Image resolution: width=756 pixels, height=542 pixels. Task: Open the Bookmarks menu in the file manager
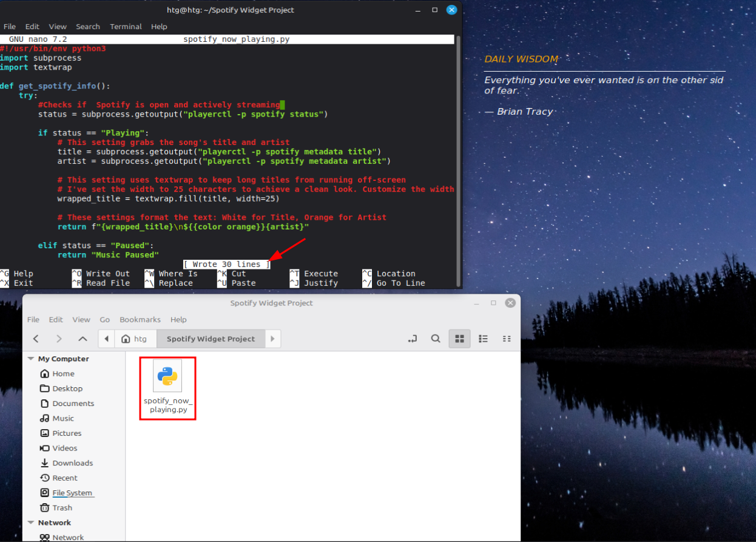pyautogui.click(x=140, y=319)
